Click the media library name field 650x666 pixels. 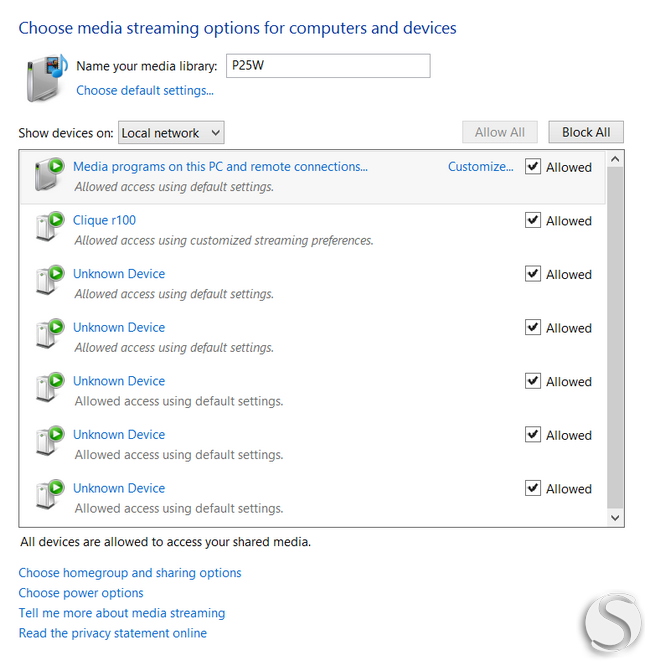click(x=328, y=66)
